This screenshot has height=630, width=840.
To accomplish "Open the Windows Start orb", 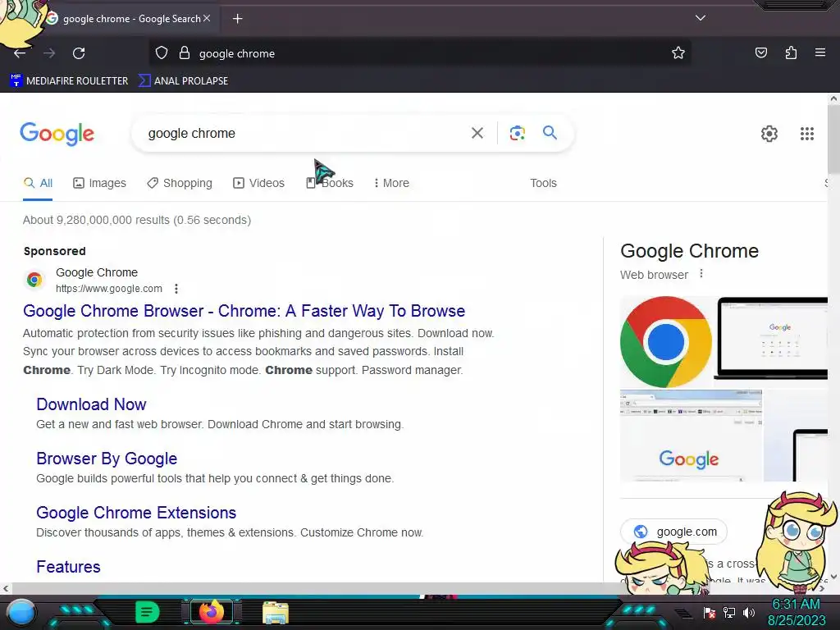I will pos(21,613).
